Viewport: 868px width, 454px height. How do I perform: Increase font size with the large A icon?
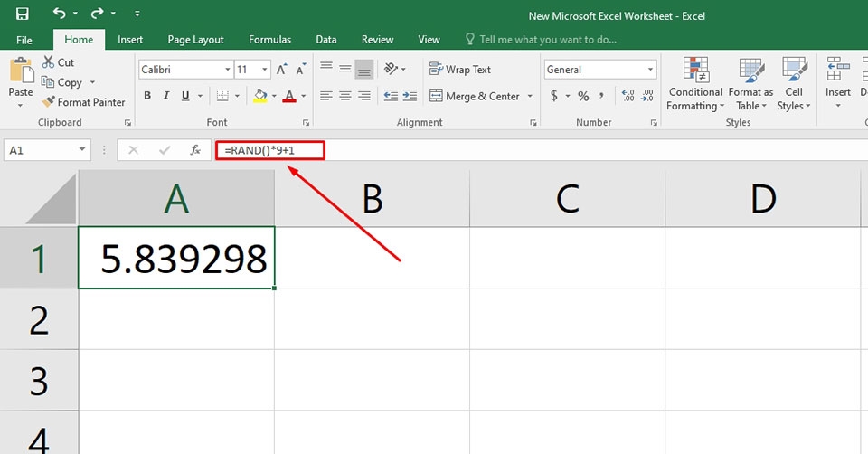[x=282, y=70]
